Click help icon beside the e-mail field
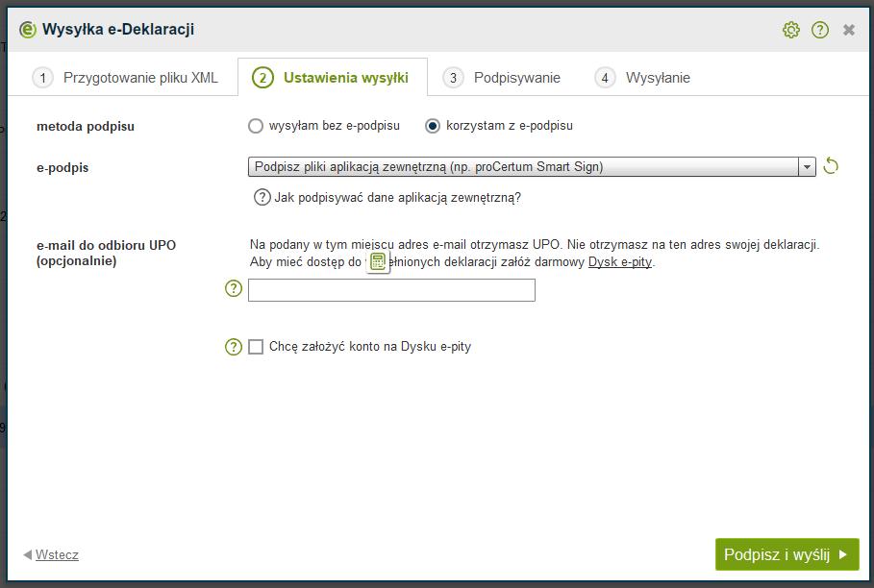This screenshot has width=874, height=588. (x=233, y=289)
